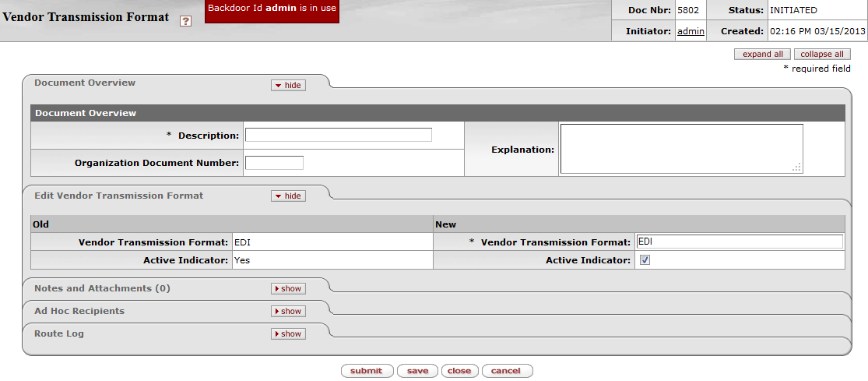Select the Notes and Attachments tab header
868x381 pixels.
click(x=102, y=288)
